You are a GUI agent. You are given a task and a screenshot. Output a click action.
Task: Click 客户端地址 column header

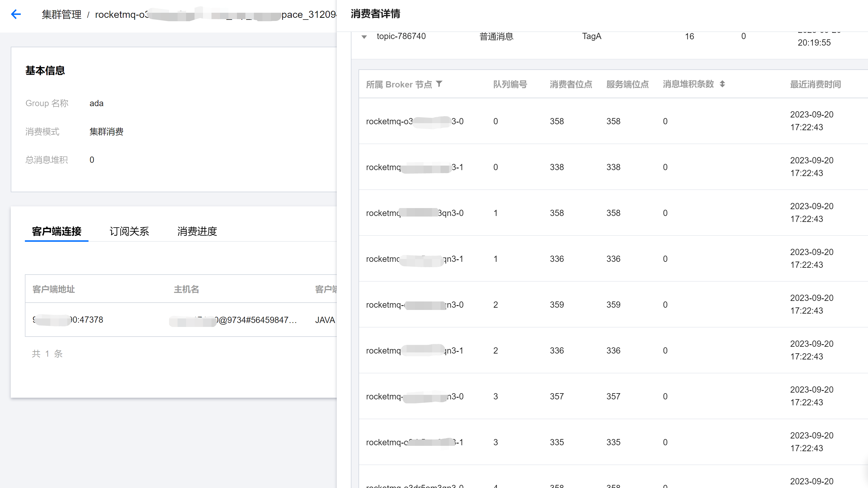[53, 289]
